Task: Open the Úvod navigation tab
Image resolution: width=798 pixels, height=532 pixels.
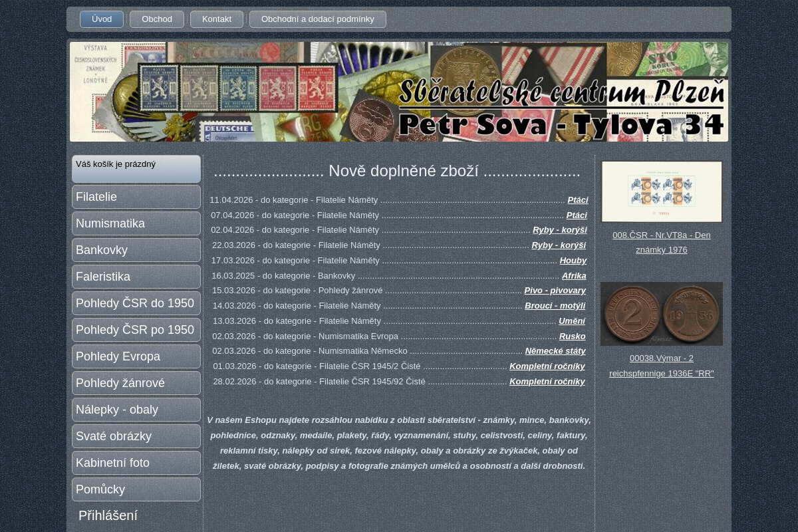Action: (x=102, y=19)
